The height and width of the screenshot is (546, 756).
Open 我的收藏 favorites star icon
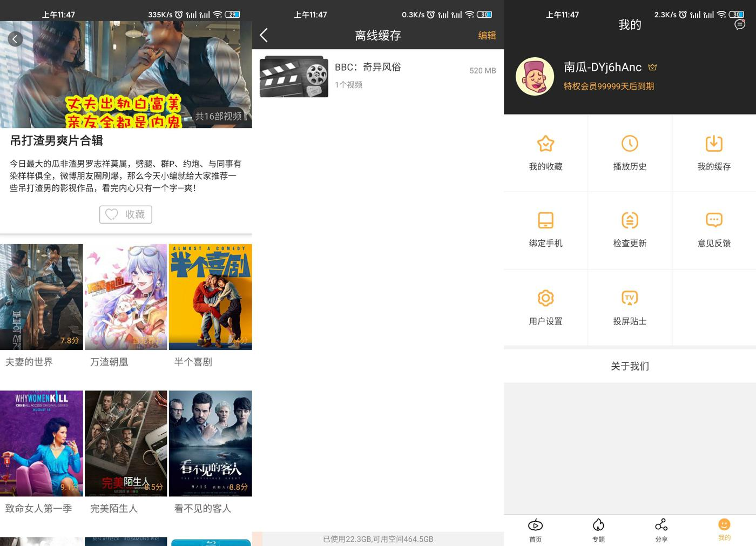pos(545,144)
